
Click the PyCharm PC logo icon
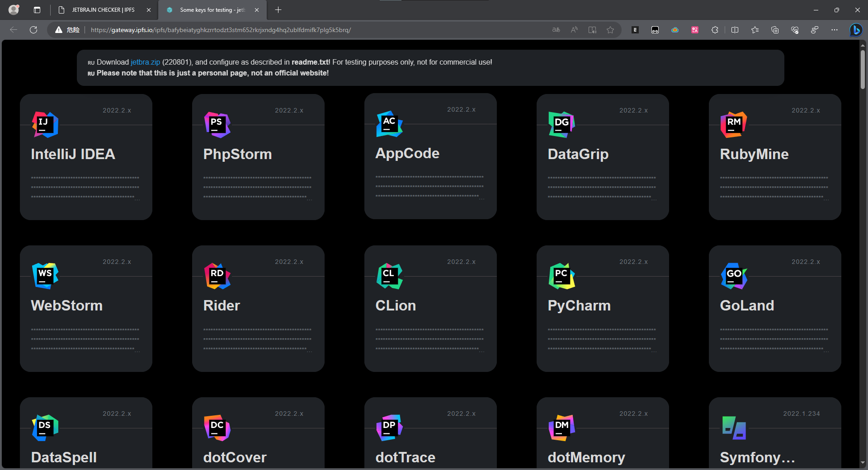point(561,276)
